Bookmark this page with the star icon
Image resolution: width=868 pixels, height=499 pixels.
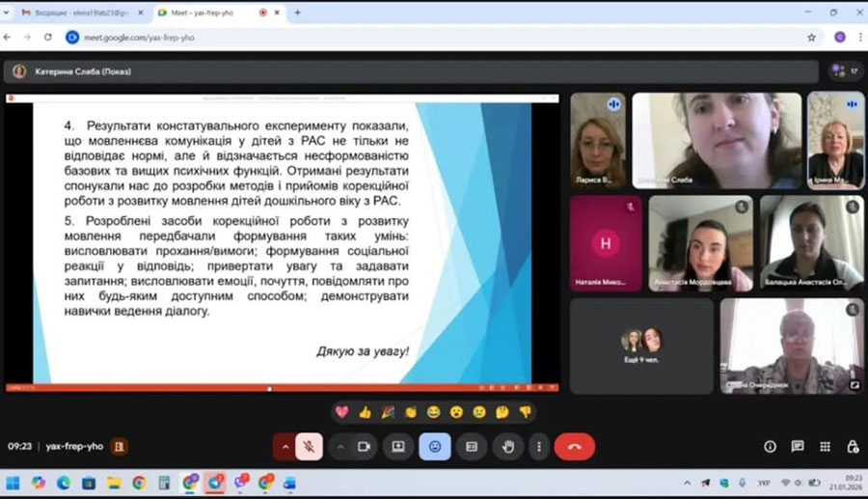point(811,37)
